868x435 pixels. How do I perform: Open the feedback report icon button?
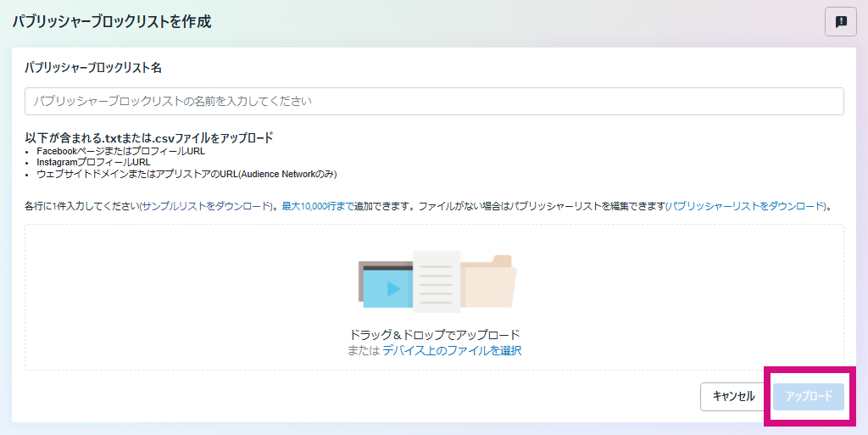click(840, 22)
